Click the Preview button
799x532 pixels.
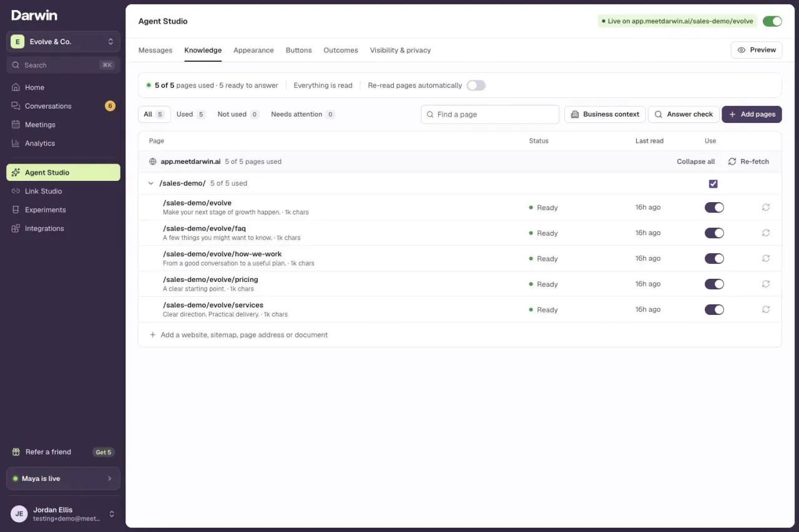coord(757,50)
